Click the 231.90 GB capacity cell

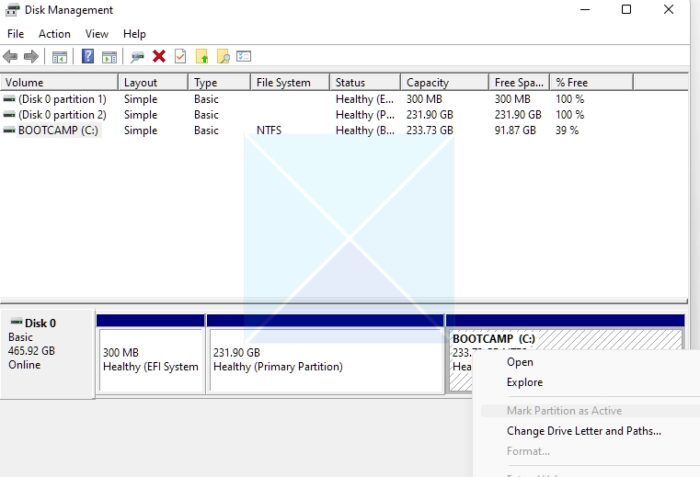click(429, 115)
